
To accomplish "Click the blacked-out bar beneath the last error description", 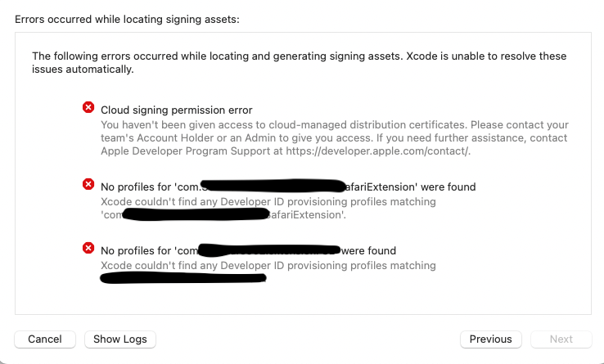I will [183, 278].
